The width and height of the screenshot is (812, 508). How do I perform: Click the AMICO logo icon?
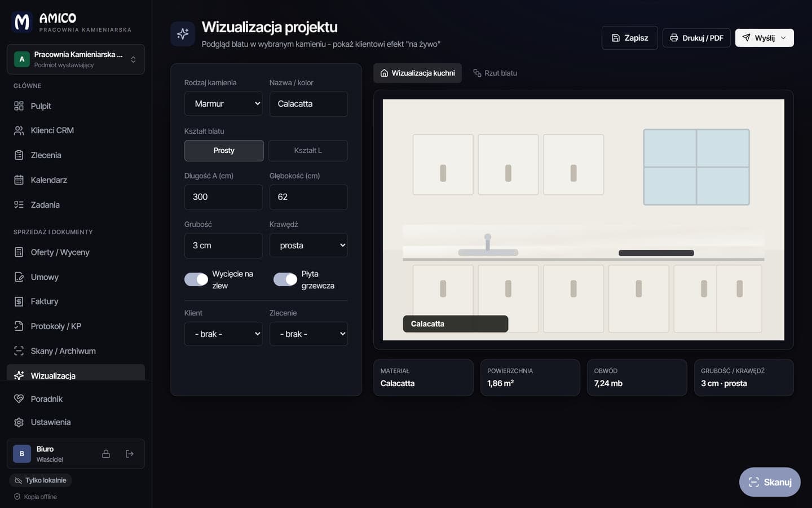click(x=22, y=22)
